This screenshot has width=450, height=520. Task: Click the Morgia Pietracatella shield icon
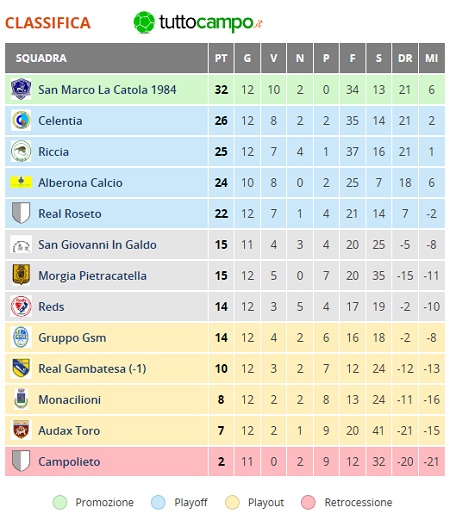pos(21,275)
